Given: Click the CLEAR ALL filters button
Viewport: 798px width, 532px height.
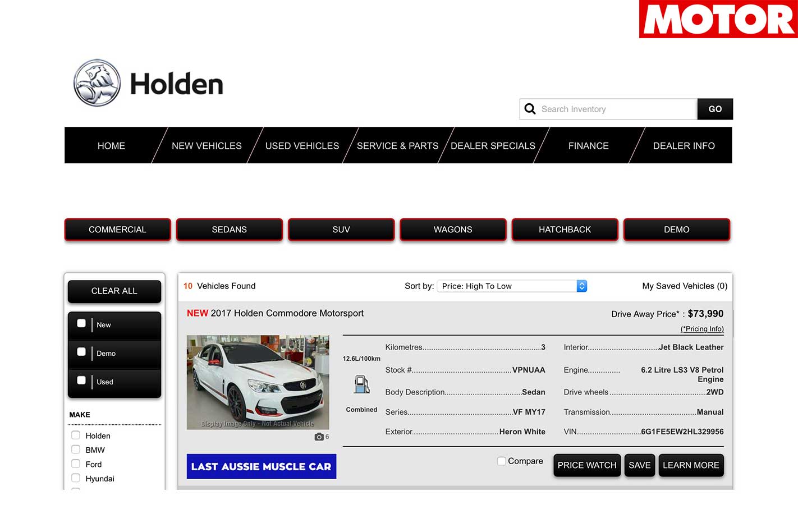Looking at the screenshot, I should pos(114,291).
